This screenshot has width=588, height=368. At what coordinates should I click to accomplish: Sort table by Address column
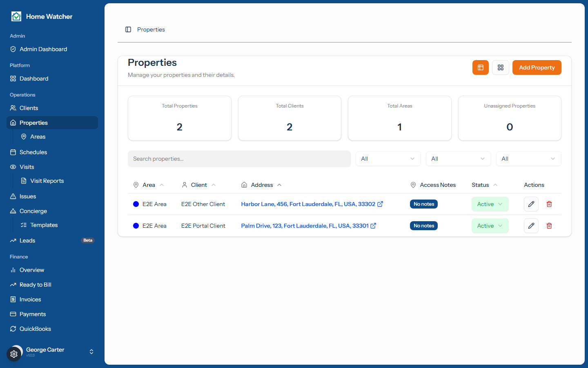point(262,185)
